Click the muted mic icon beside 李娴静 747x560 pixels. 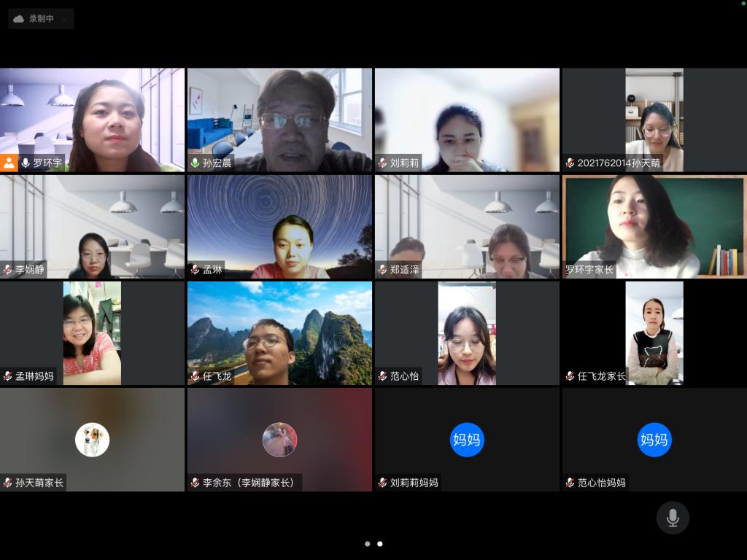tap(7, 270)
